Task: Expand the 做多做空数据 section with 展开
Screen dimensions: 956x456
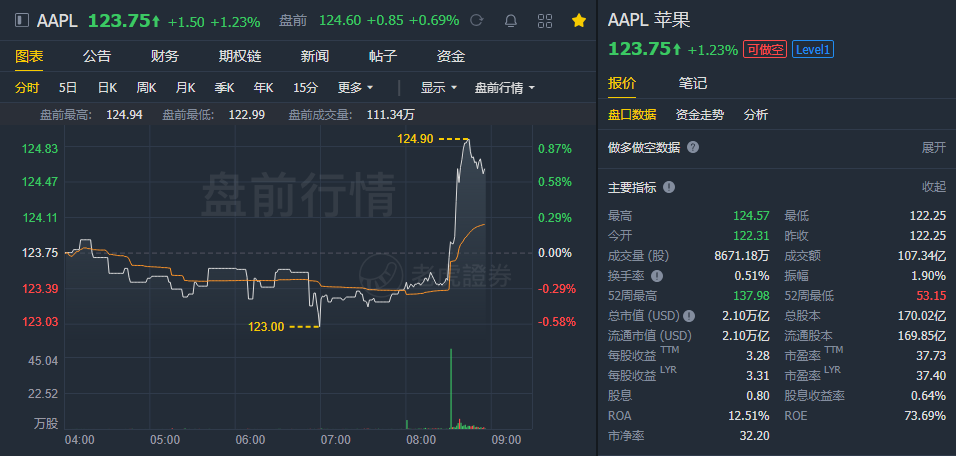Action: (x=933, y=147)
